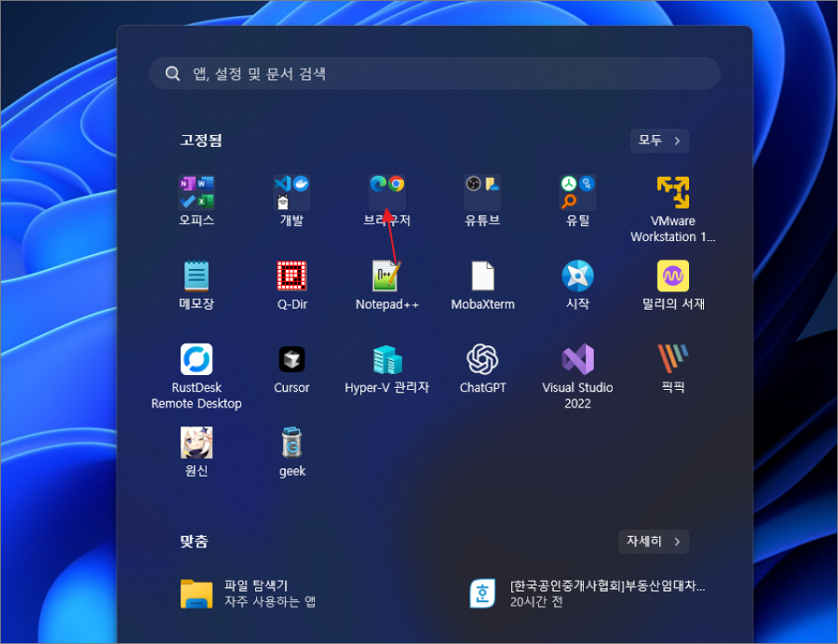This screenshot has width=838, height=644.
Task: Open the 개발 app folder
Action: (x=291, y=200)
